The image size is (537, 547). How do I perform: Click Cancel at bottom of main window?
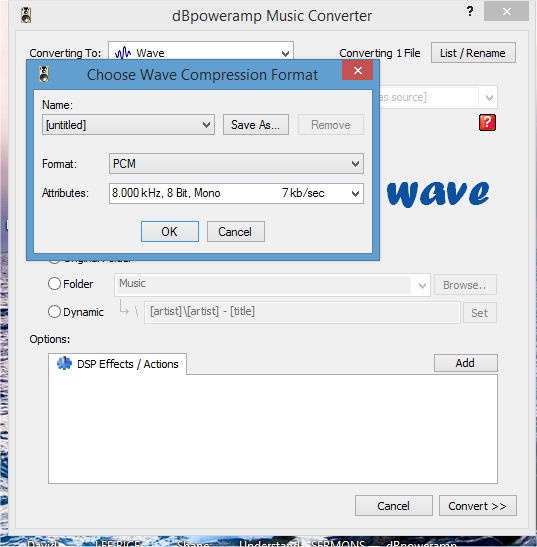point(394,505)
